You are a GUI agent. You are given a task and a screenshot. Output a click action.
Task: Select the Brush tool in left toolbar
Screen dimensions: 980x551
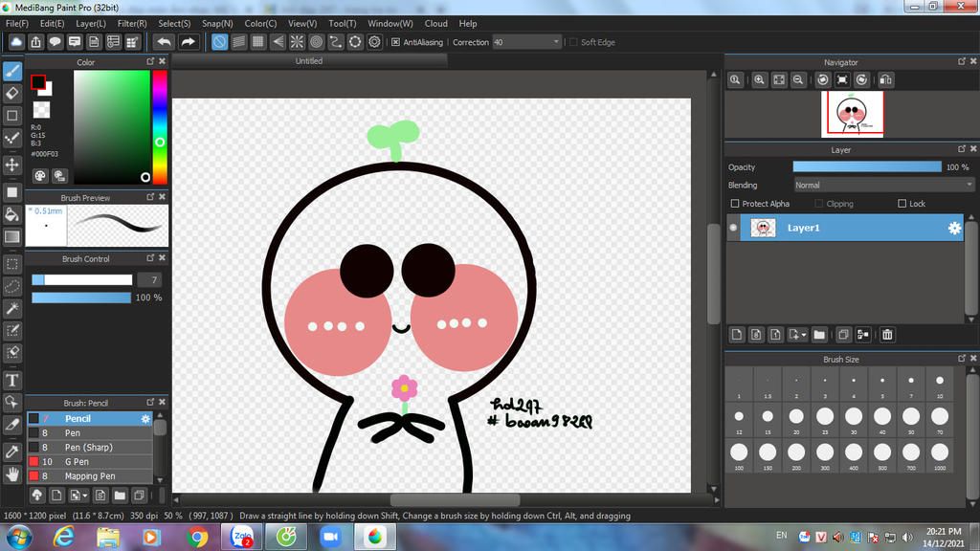tap(12, 71)
